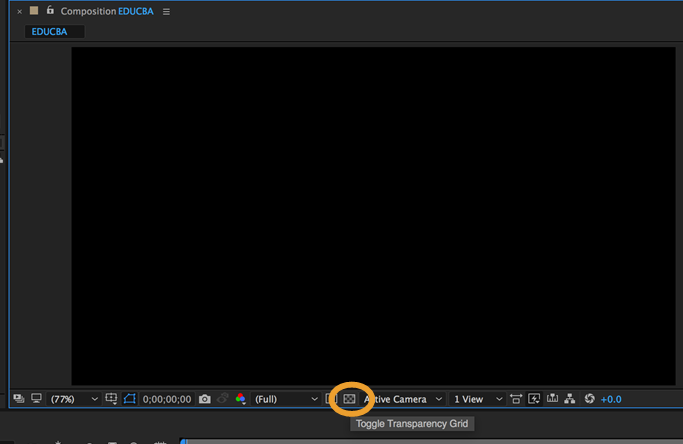The image size is (683, 444).
Task: Open the 77% magnification dropdown
Action: coord(74,399)
